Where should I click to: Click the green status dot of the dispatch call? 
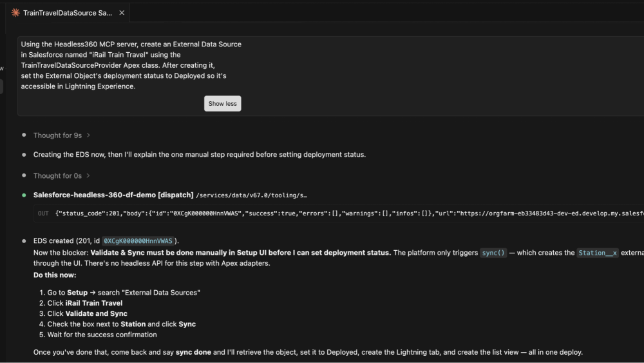(x=24, y=195)
